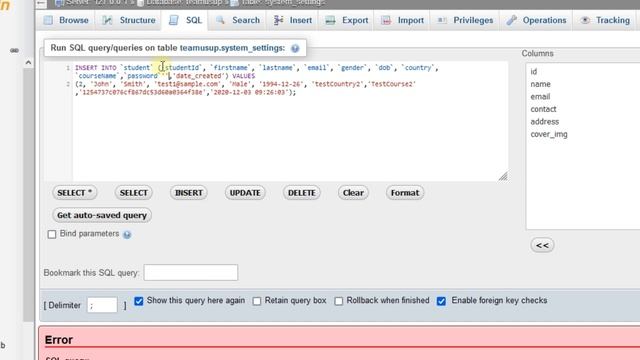Click the Import tab icon

click(386, 20)
